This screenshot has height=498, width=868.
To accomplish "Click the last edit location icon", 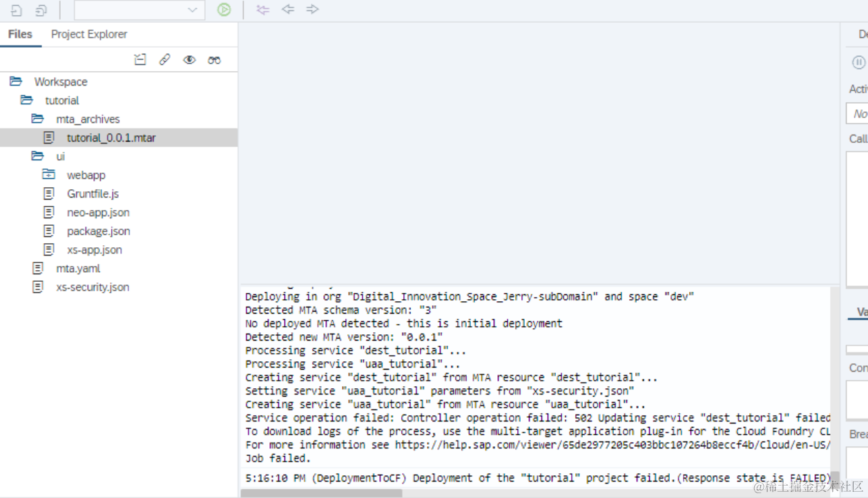I will (x=262, y=10).
